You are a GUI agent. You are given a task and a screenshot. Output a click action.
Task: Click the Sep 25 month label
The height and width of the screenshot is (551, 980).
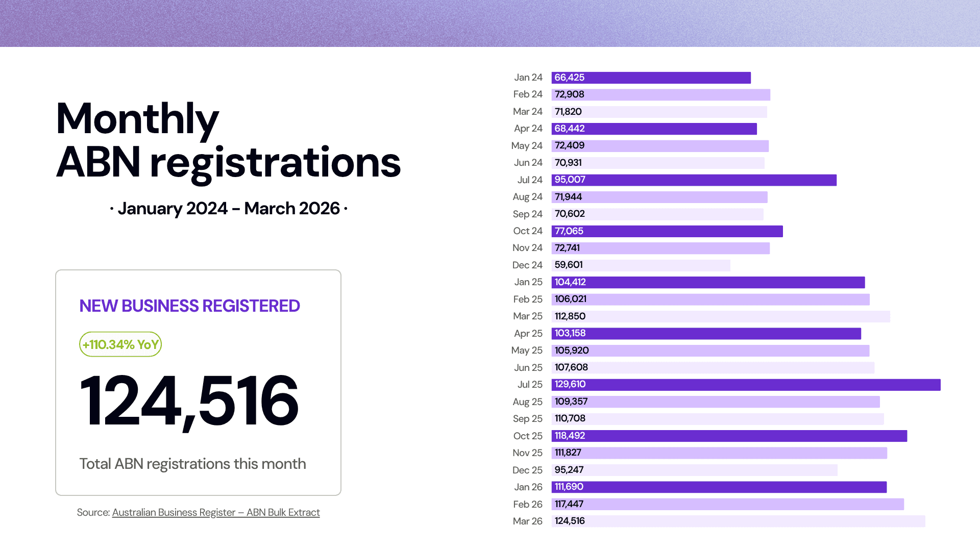tap(527, 419)
